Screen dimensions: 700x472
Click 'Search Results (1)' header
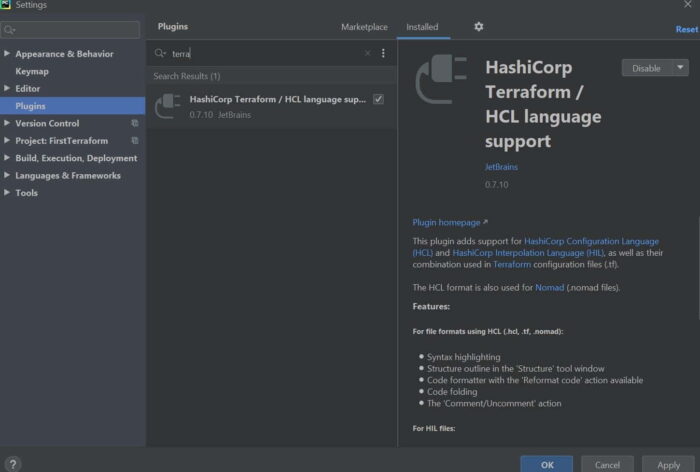187,76
